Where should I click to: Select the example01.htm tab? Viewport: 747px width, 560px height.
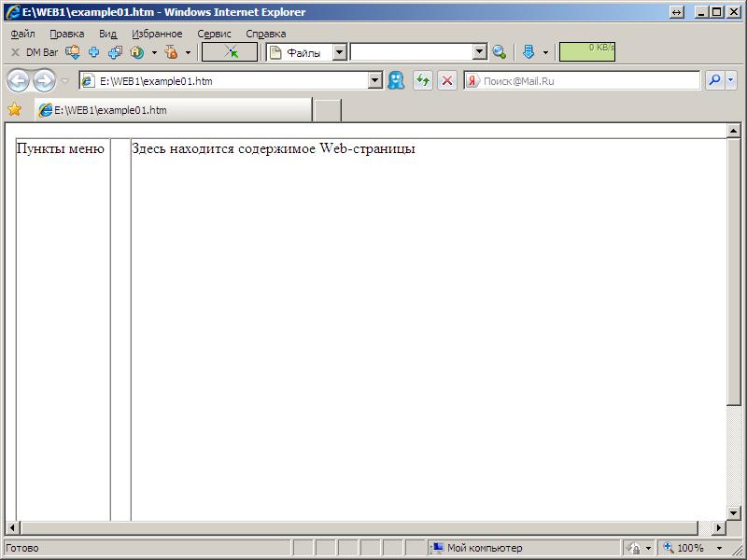click(x=173, y=110)
